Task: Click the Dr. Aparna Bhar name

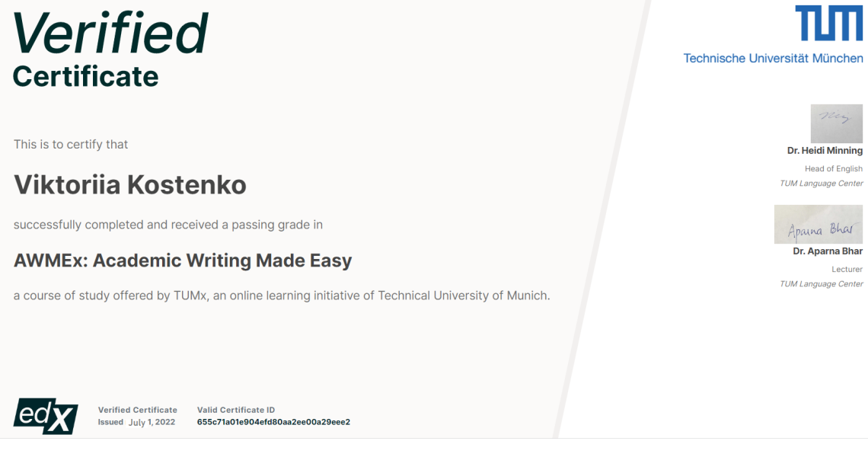Action: (x=828, y=251)
